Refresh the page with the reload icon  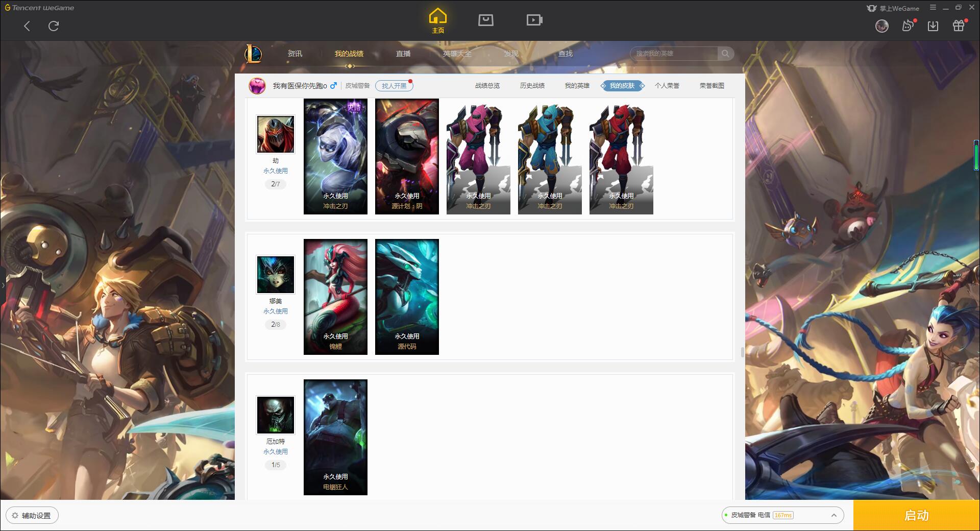click(x=54, y=26)
